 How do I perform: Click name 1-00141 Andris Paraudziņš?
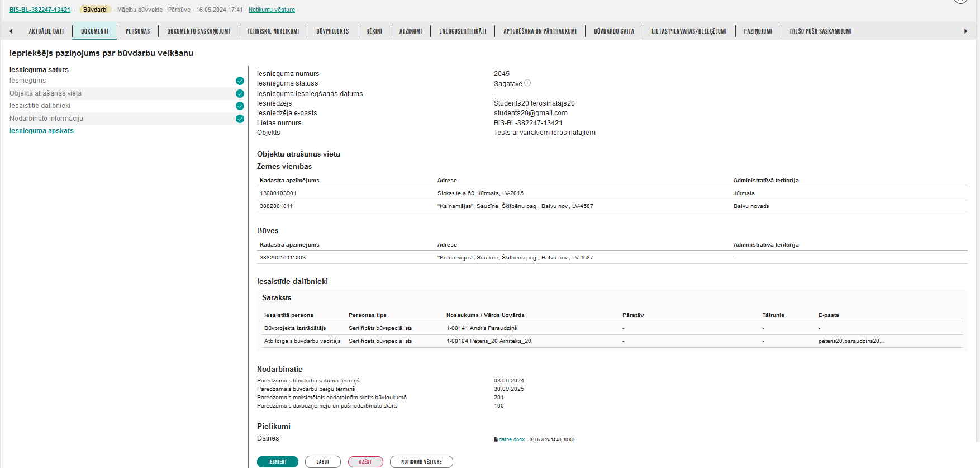(482, 328)
